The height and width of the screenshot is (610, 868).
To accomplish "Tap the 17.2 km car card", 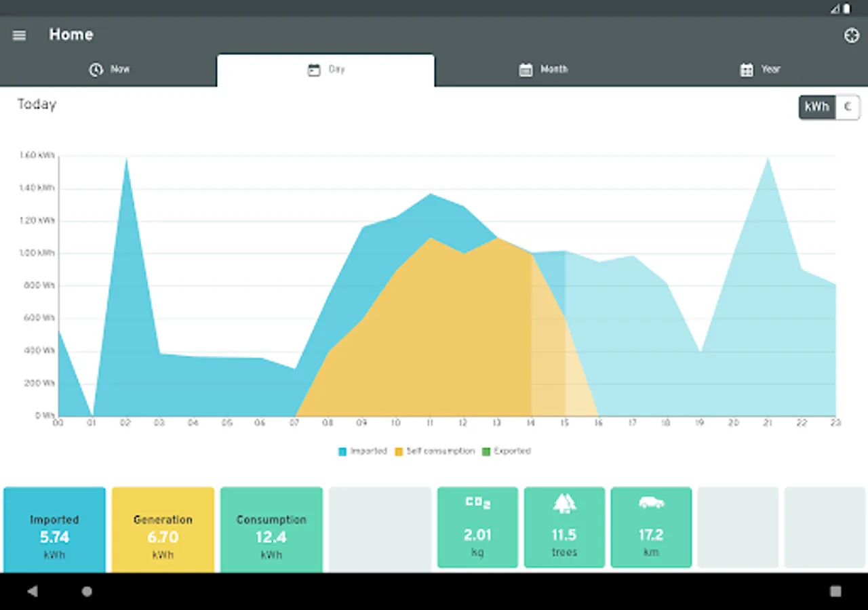I will pyautogui.click(x=651, y=527).
